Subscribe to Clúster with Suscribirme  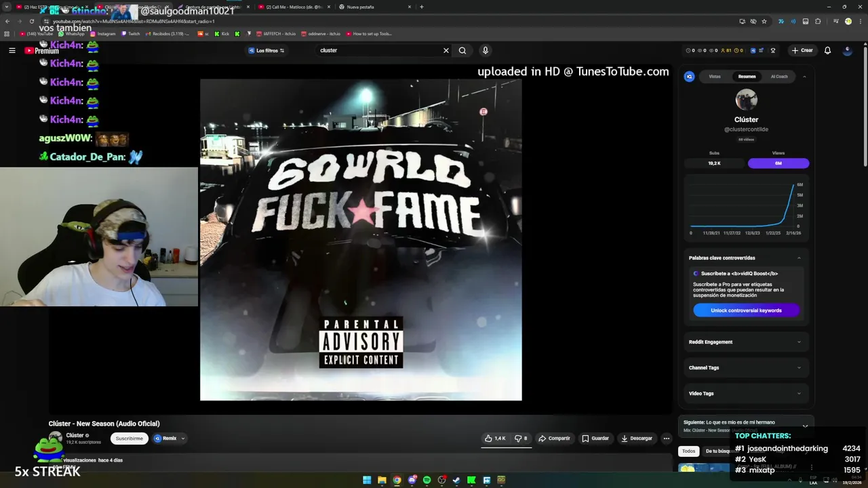[x=130, y=439]
